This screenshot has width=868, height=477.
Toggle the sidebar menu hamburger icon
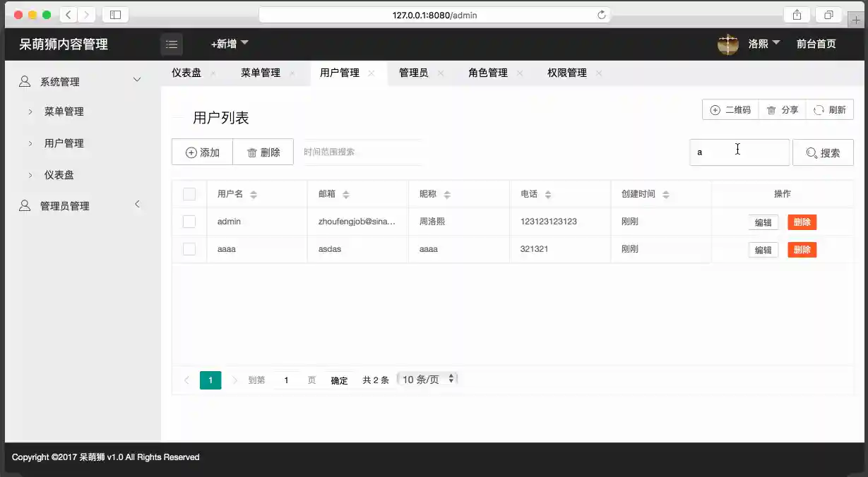click(x=172, y=44)
